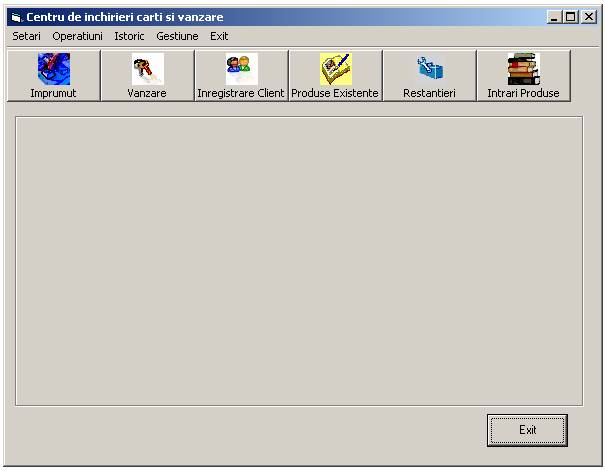Image resolution: width=605 pixels, height=471 pixels.
Task: Click inside the empty main content panel
Action: pyautogui.click(x=298, y=260)
